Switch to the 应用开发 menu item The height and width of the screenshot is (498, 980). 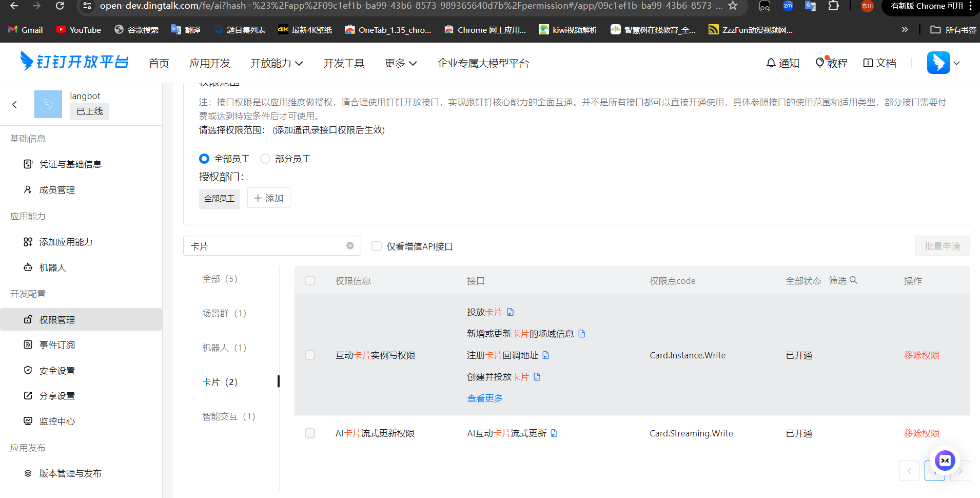(x=210, y=63)
